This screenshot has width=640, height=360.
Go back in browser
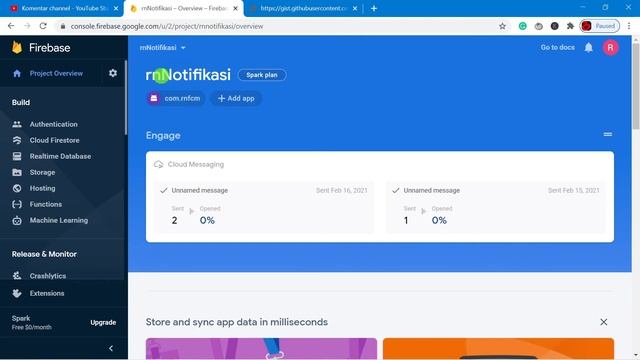pos(11,26)
